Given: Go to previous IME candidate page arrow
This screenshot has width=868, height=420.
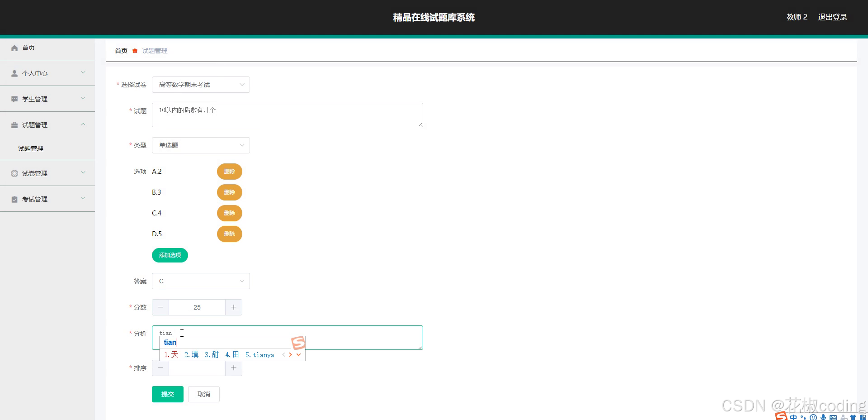Looking at the screenshot, I should tap(283, 355).
